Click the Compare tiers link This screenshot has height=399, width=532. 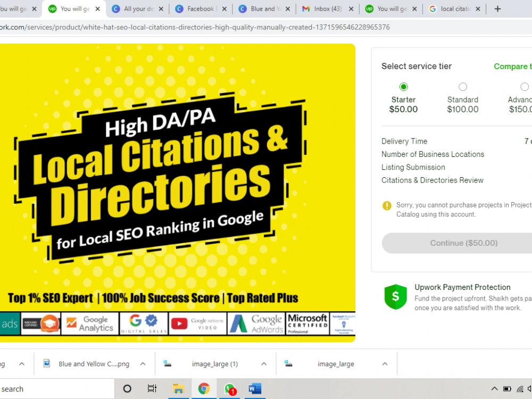513,66
